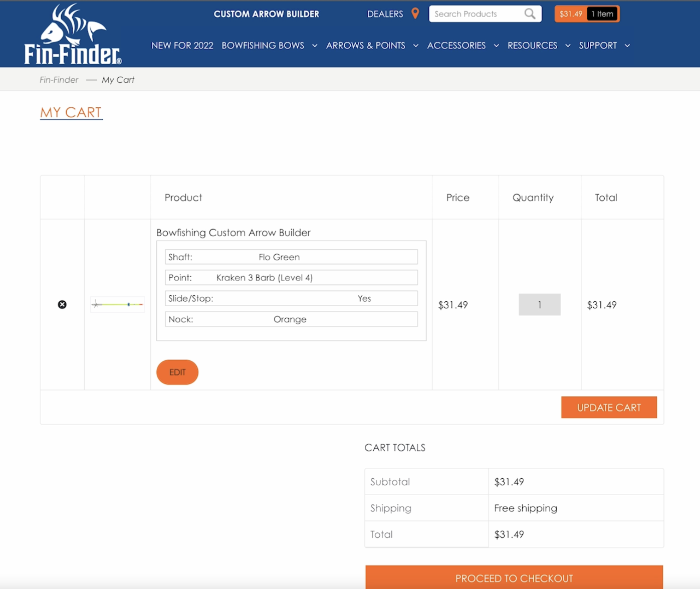Click the cart totals Total $31.49 value

coord(509,534)
